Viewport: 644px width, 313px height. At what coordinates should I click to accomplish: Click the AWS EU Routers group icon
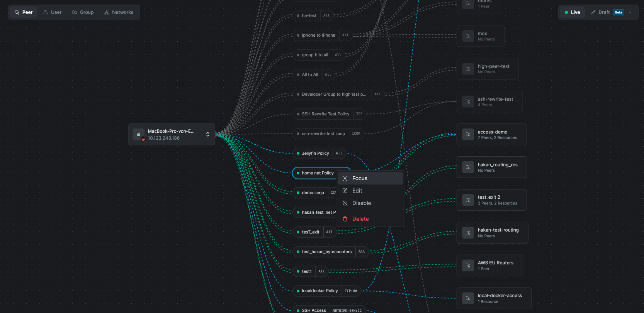click(468, 266)
